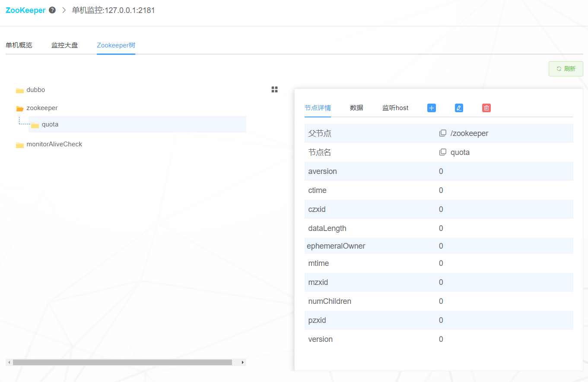
Task: Click the 0 value in ctime row
Action: [441, 190]
